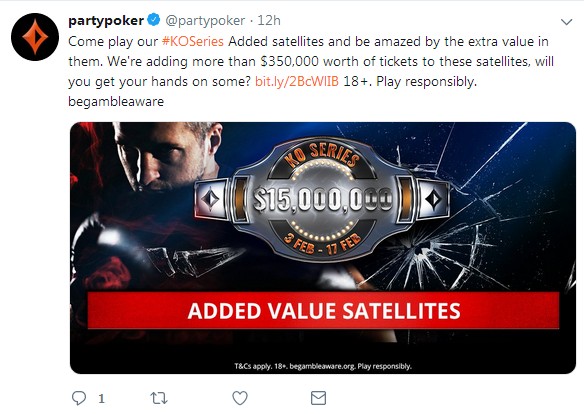The height and width of the screenshot is (414, 584).
Task: Open the #KOSeries hashtag
Action: (x=193, y=41)
